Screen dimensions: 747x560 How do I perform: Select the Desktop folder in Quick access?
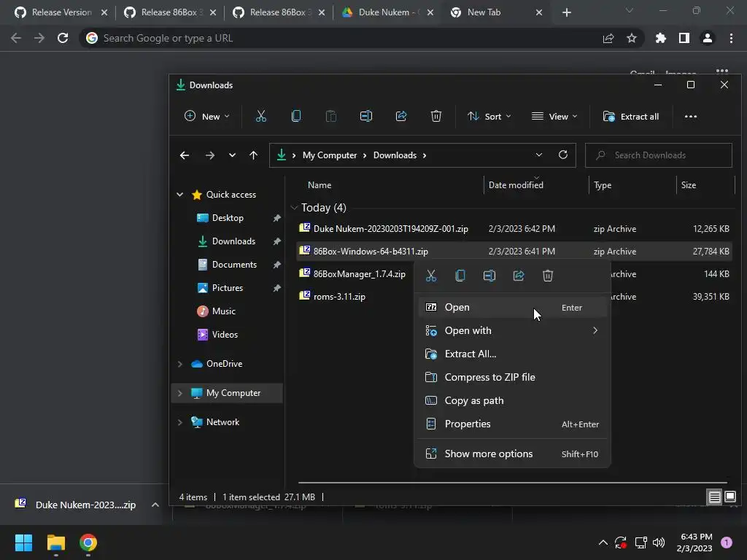tap(228, 218)
